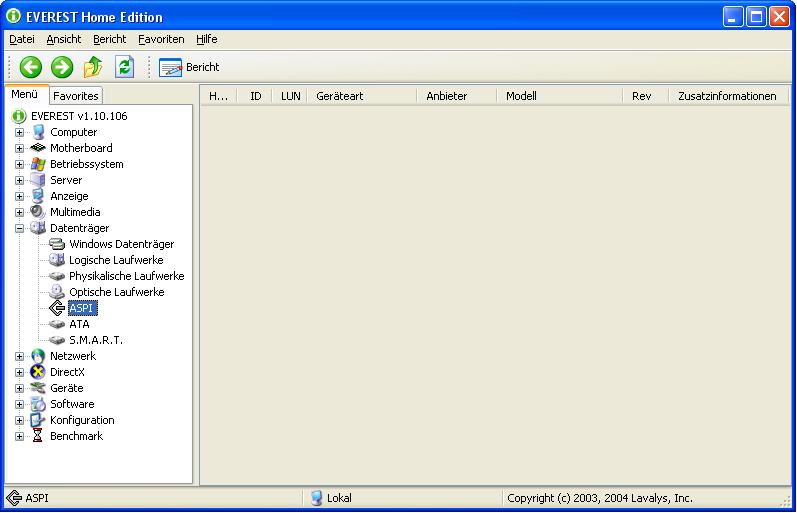Click the Konfiguration icon
Viewport: 797px width, 513px height.
tap(38, 420)
